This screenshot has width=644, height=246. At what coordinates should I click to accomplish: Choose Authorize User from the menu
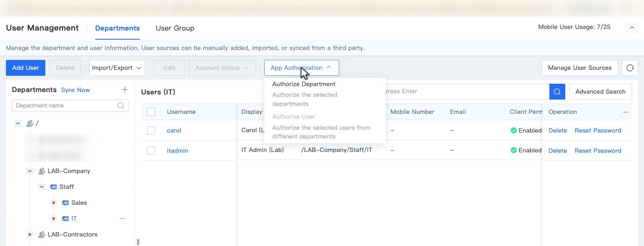[x=293, y=117]
